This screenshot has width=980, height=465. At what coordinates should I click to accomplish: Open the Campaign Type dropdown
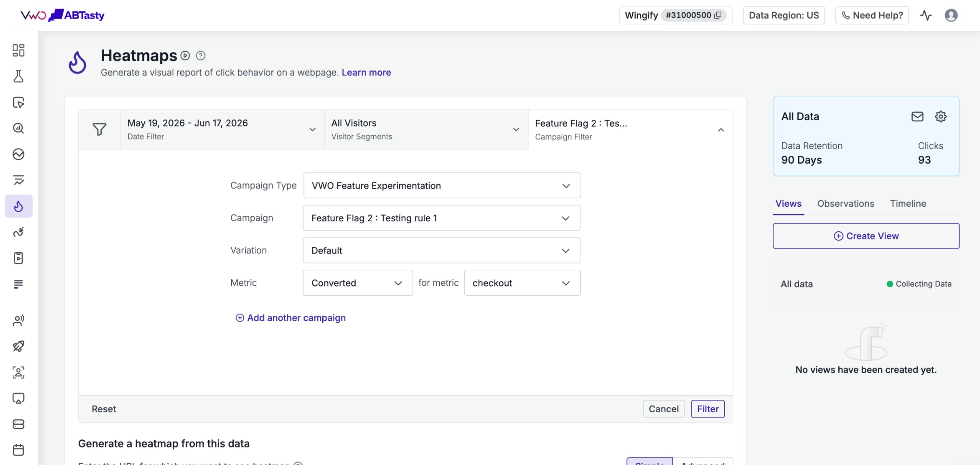442,186
